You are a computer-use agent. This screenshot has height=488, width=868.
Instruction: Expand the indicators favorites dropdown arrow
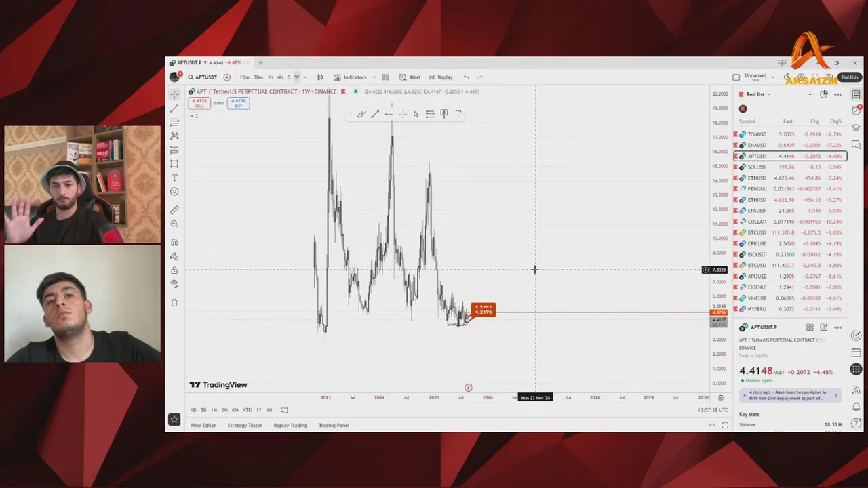pyautogui.click(x=374, y=77)
